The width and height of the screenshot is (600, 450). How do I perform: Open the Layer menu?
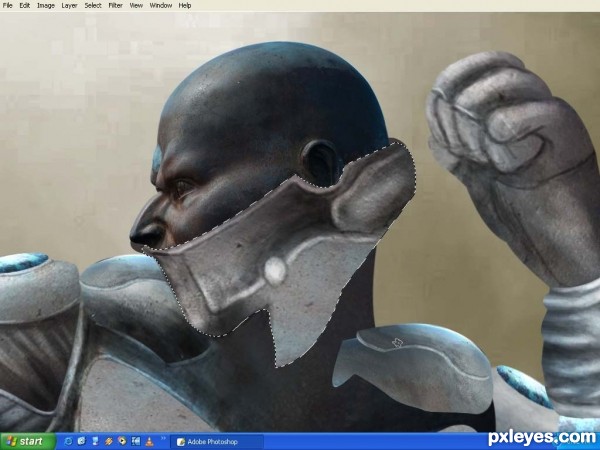pyautogui.click(x=69, y=5)
